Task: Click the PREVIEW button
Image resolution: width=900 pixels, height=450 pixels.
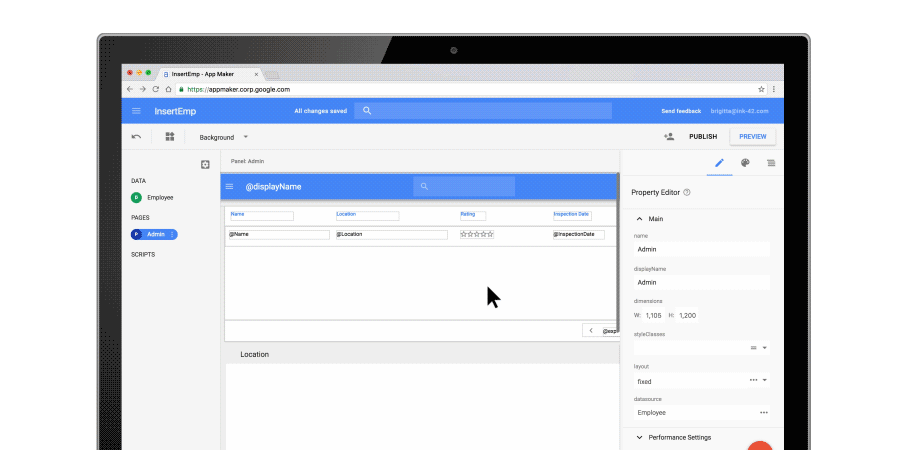Action: point(752,137)
